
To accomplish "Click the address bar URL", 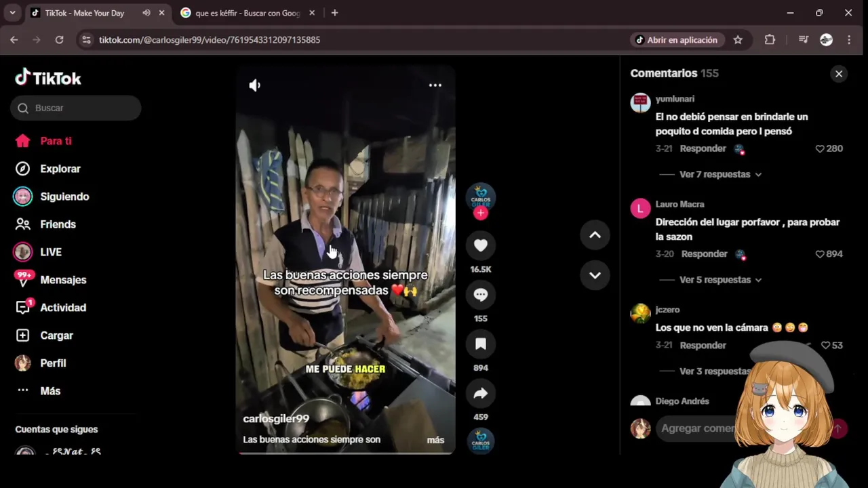I will point(210,40).
